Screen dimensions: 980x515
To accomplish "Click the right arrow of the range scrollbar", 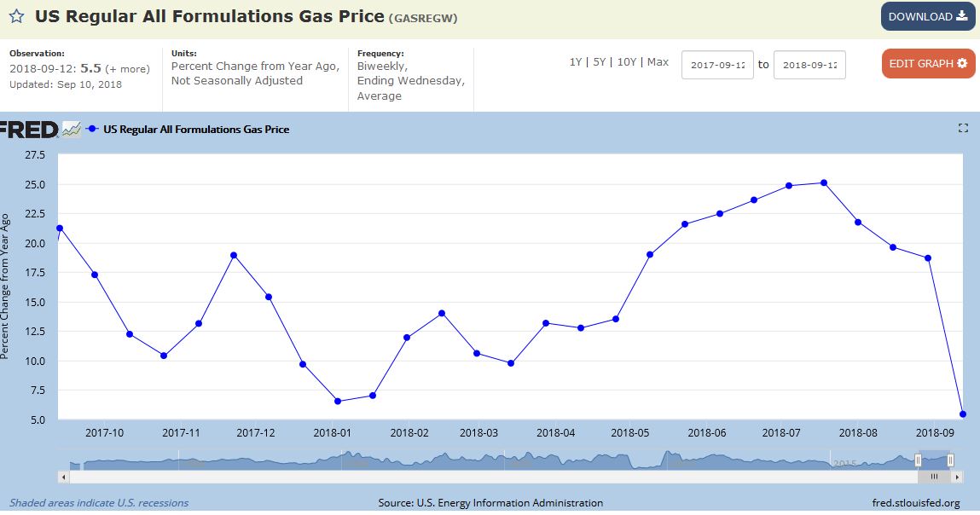I will point(959,476).
